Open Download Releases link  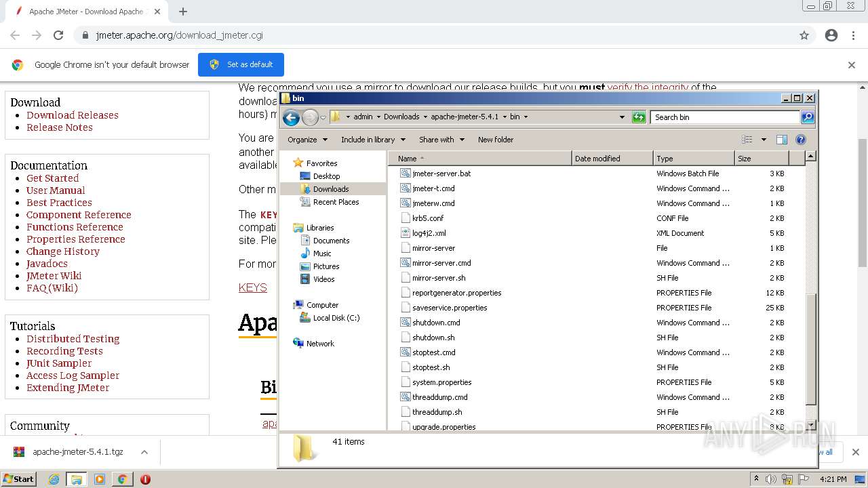click(73, 115)
